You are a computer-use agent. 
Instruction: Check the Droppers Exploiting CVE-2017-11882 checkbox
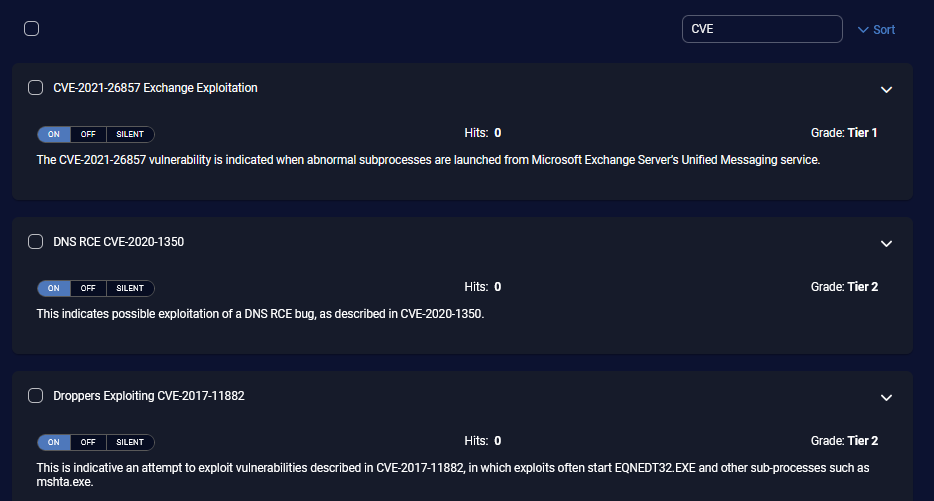pos(36,396)
